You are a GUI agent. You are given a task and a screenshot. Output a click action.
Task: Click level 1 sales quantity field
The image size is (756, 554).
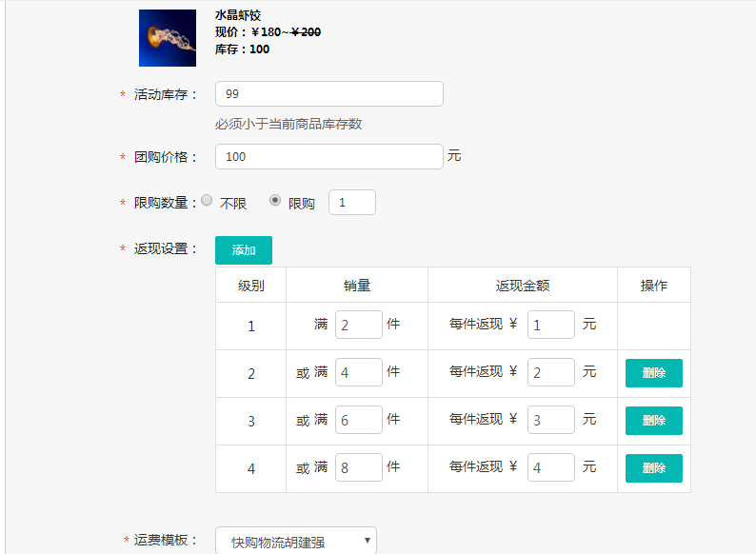click(358, 325)
